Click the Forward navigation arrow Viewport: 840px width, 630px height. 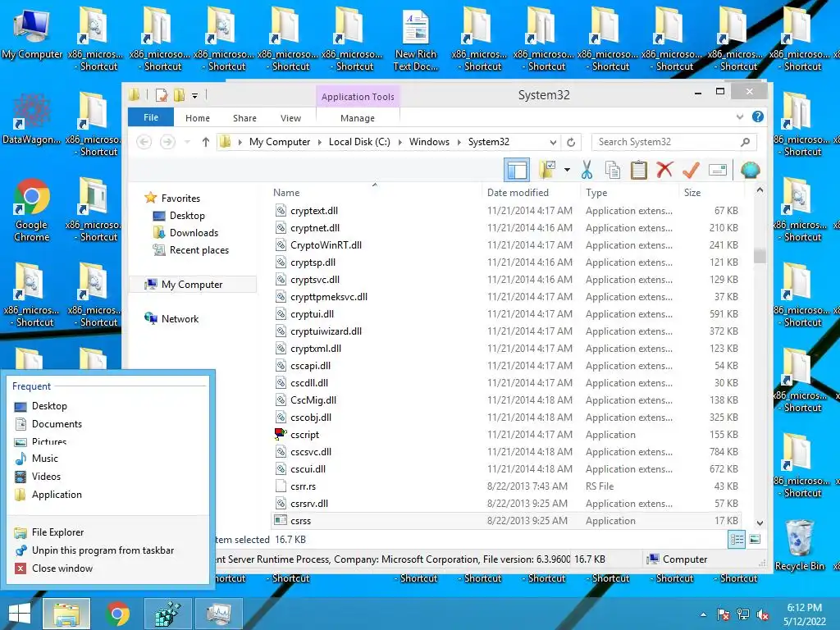(167, 142)
